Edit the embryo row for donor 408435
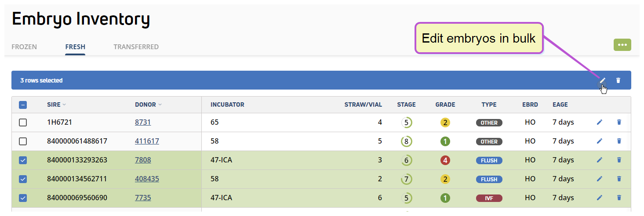644x216 pixels. pos(599,179)
